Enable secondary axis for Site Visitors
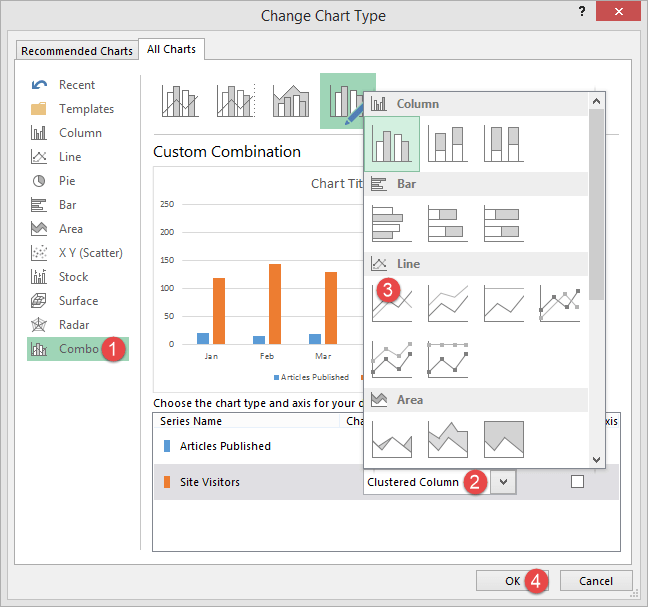648x607 pixels. 577,482
